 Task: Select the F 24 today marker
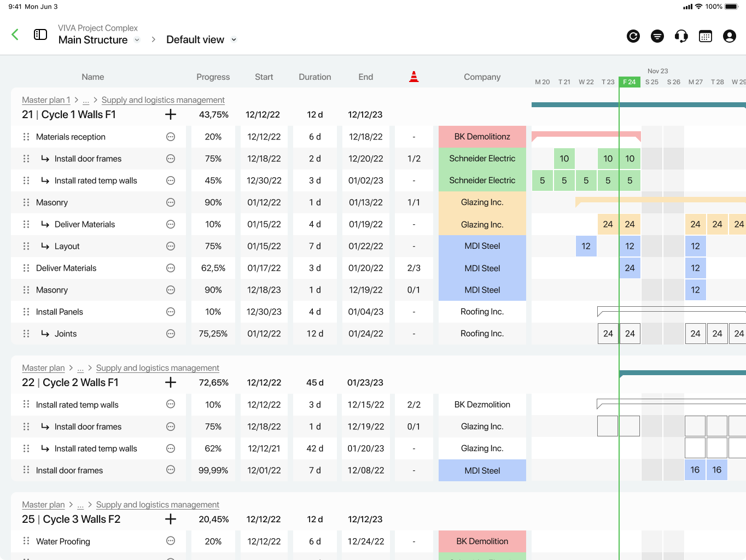pyautogui.click(x=630, y=82)
